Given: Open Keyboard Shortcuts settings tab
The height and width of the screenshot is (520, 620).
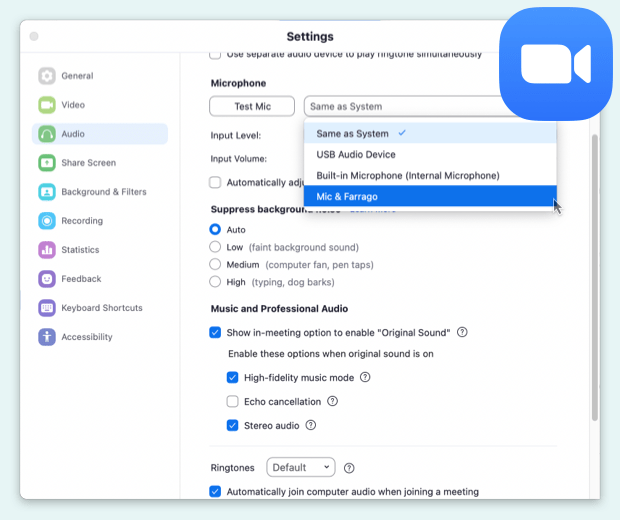Looking at the screenshot, I should pyautogui.click(x=102, y=308).
